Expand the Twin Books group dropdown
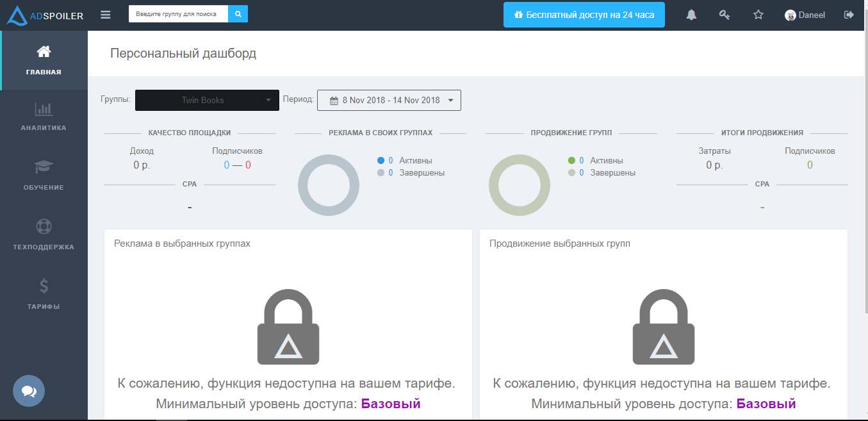Image resolution: width=868 pixels, height=421 pixels. [x=207, y=100]
